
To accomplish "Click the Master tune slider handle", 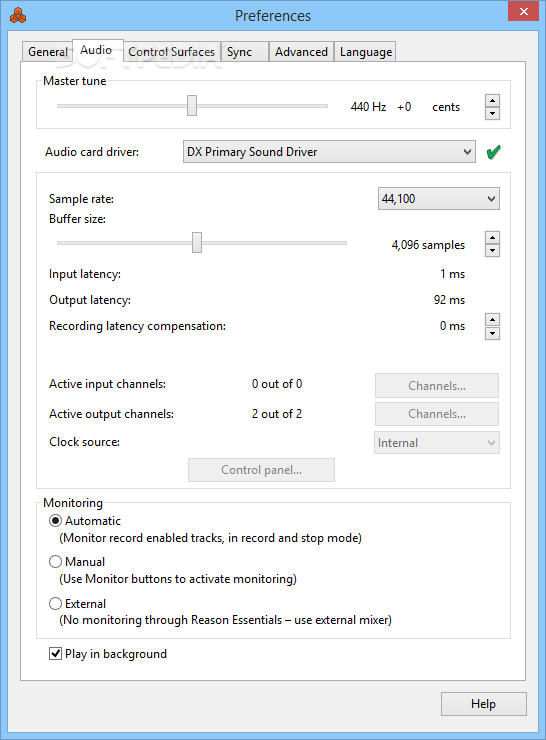I will click(192, 105).
